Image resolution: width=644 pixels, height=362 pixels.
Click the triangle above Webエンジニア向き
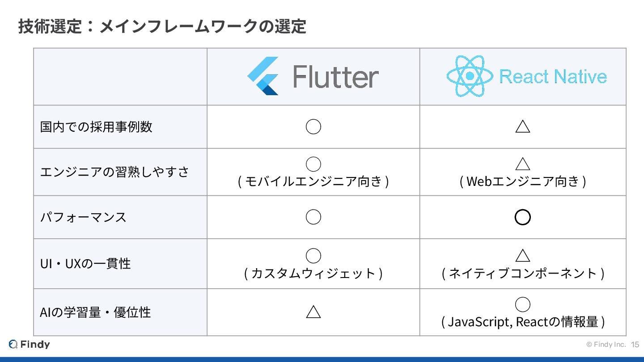tap(522, 164)
